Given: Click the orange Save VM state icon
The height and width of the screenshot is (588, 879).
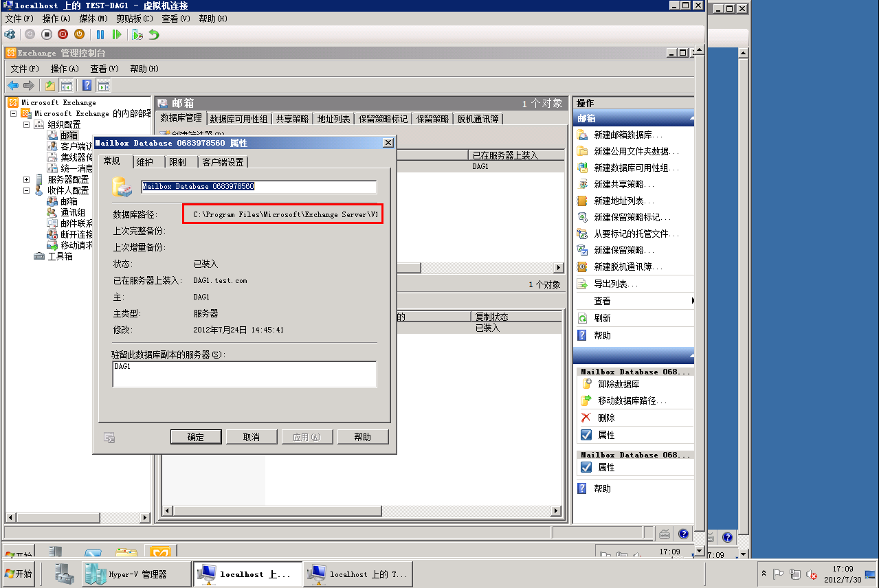Looking at the screenshot, I should pos(80,34).
